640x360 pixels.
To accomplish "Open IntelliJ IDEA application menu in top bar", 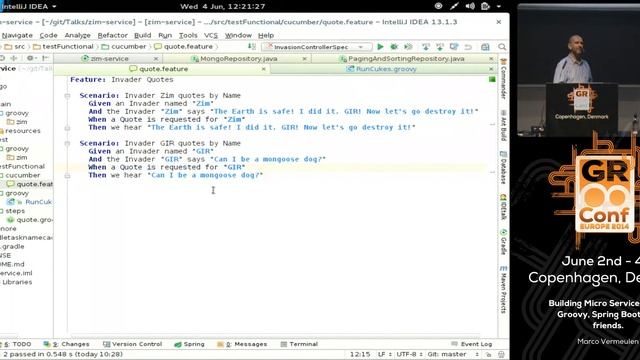I will [x=29, y=7].
